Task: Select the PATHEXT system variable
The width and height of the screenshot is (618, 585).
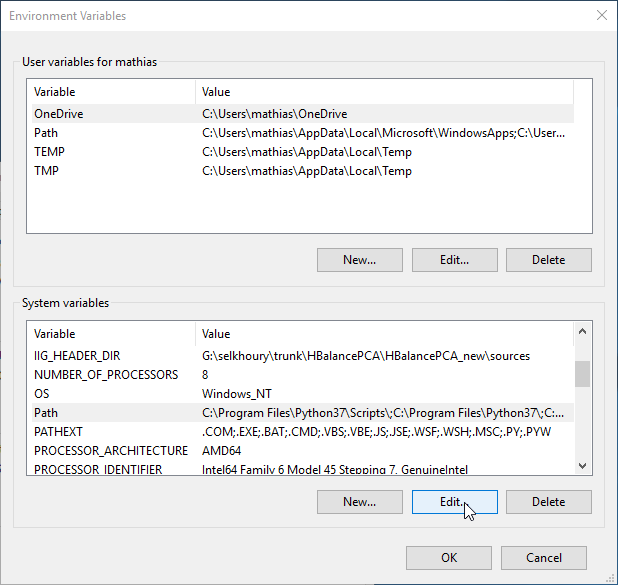Action: click(303, 432)
